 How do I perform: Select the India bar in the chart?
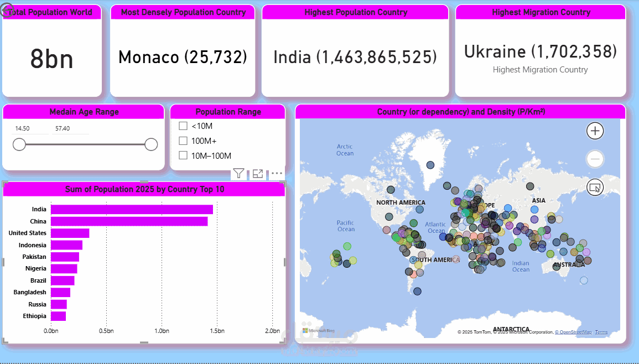[x=132, y=210]
